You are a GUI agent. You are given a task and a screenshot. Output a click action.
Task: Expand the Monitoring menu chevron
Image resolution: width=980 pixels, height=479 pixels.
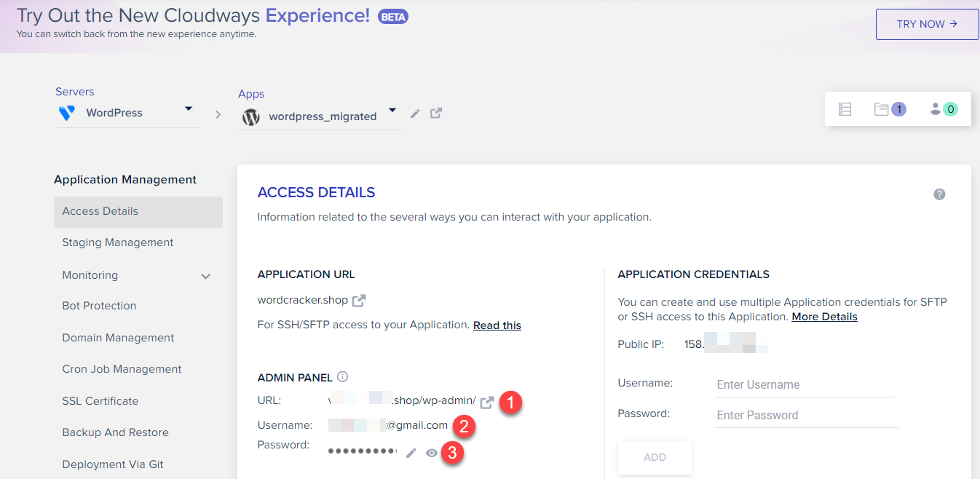tap(206, 276)
